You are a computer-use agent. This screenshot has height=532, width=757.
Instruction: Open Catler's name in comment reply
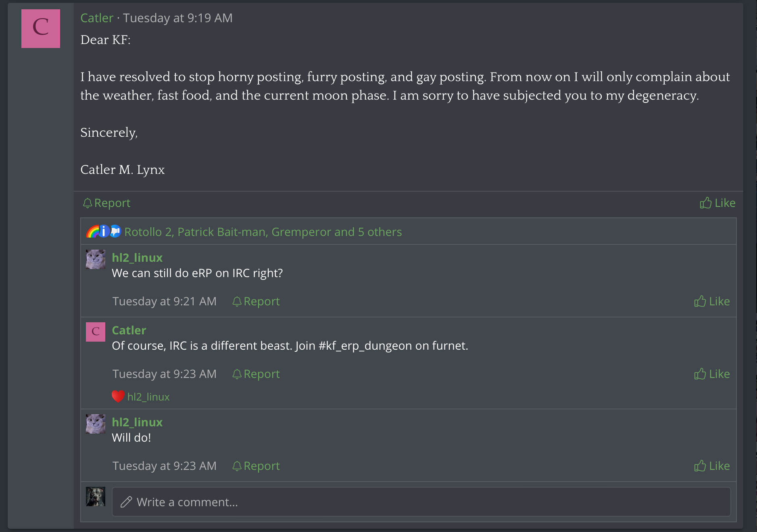pos(129,330)
